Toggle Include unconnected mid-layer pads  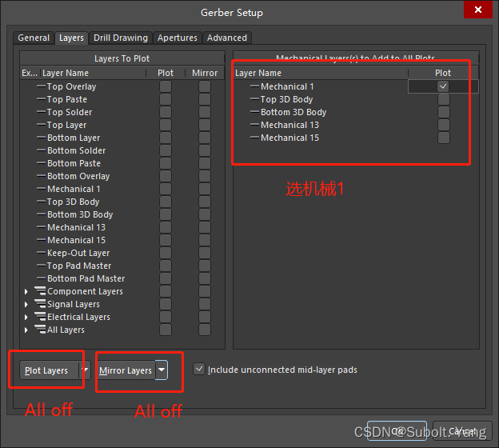coord(199,370)
